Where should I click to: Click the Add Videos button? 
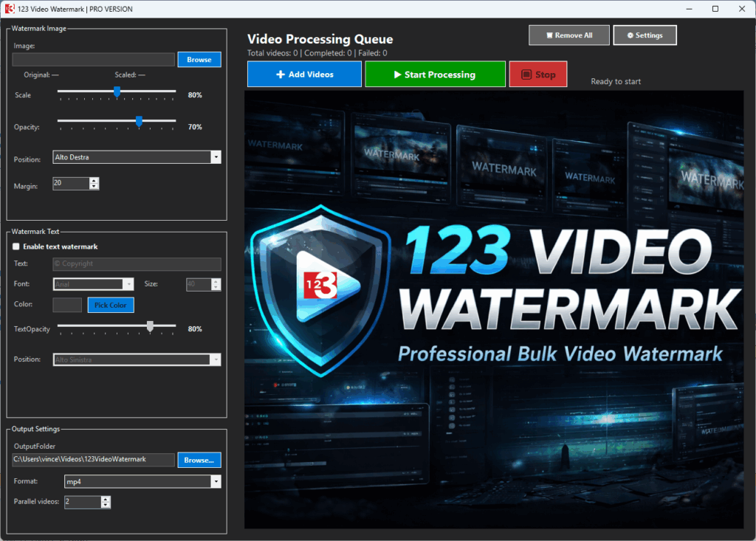(x=304, y=75)
